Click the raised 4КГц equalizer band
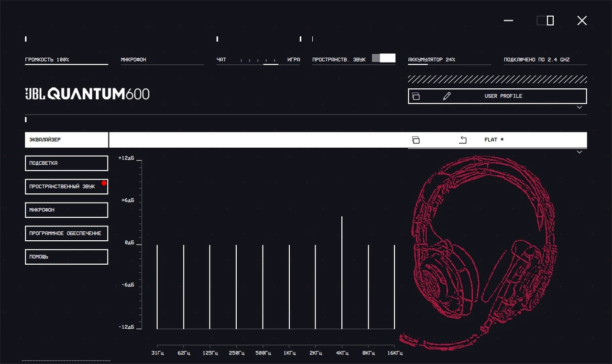The height and width of the screenshot is (364, 612). coord(342,272)
